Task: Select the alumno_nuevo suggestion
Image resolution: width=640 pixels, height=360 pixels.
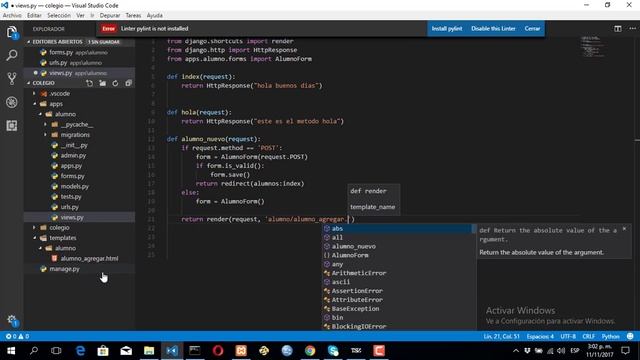Action: click(399, 246)
